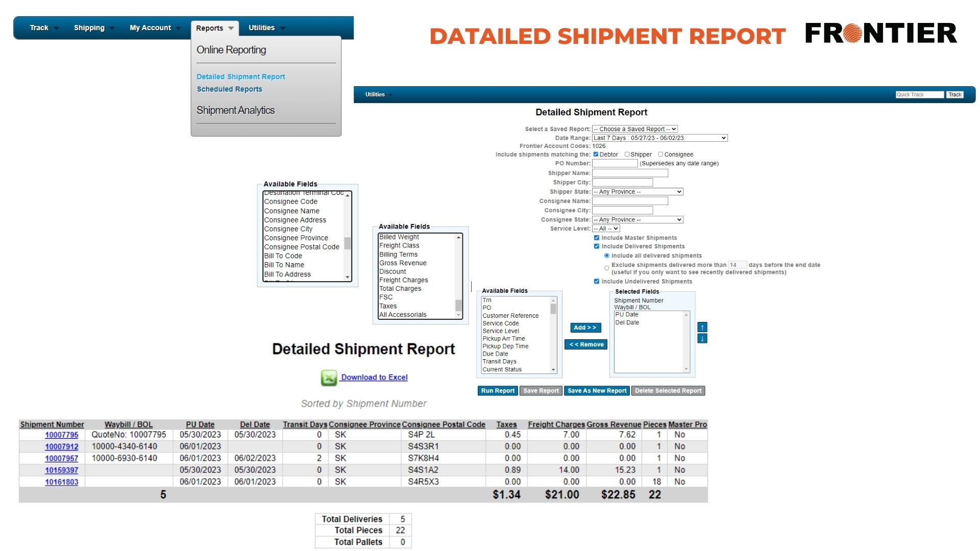Select Exclude shipments delivered more than radio
980x551 pixels.
607,268
